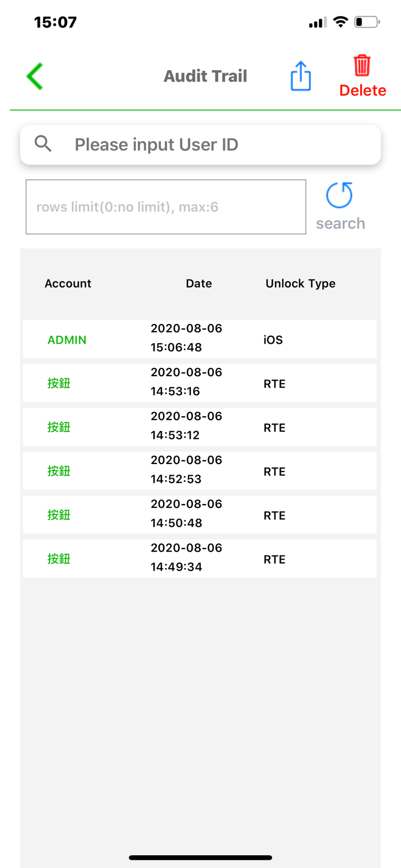
Task: Click the Delete label
Action: 363,91
